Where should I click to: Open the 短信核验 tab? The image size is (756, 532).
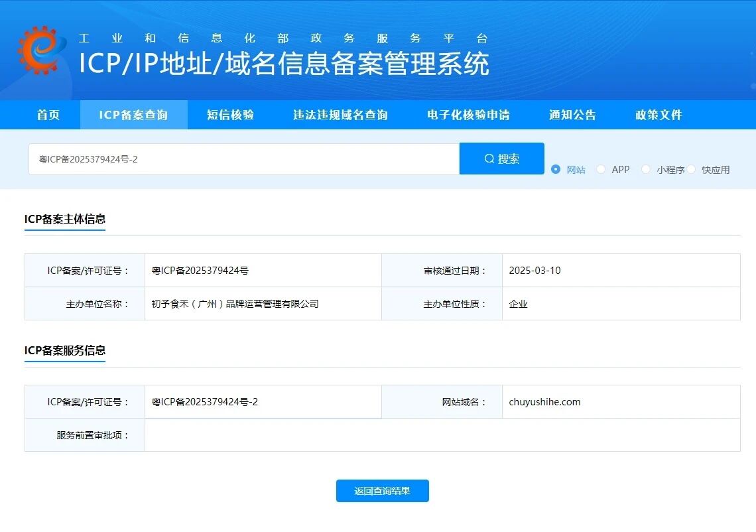(x=231, y=115)
